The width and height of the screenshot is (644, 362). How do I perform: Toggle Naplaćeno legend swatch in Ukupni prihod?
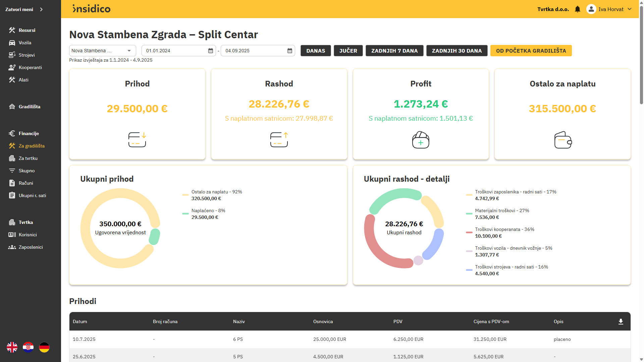click(185, 214)
